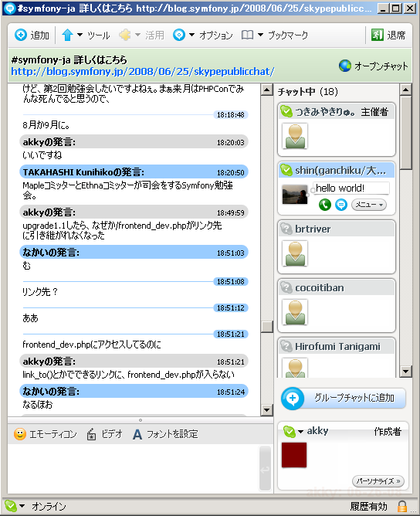Click the TAKAHASHI Kunihikoの発言 header
This screenshot has width=420, height=516.
(134, 172)
